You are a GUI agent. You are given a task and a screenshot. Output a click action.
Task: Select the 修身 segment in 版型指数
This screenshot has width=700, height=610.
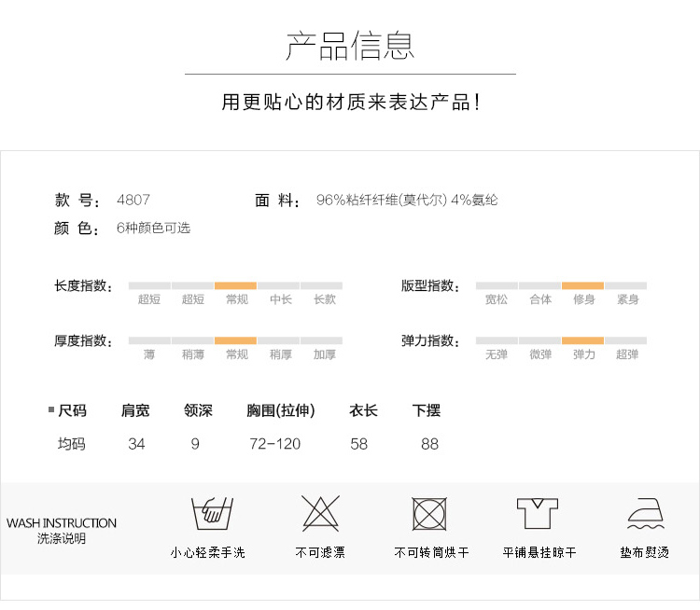pyautogui.click(x=582, y=285)
